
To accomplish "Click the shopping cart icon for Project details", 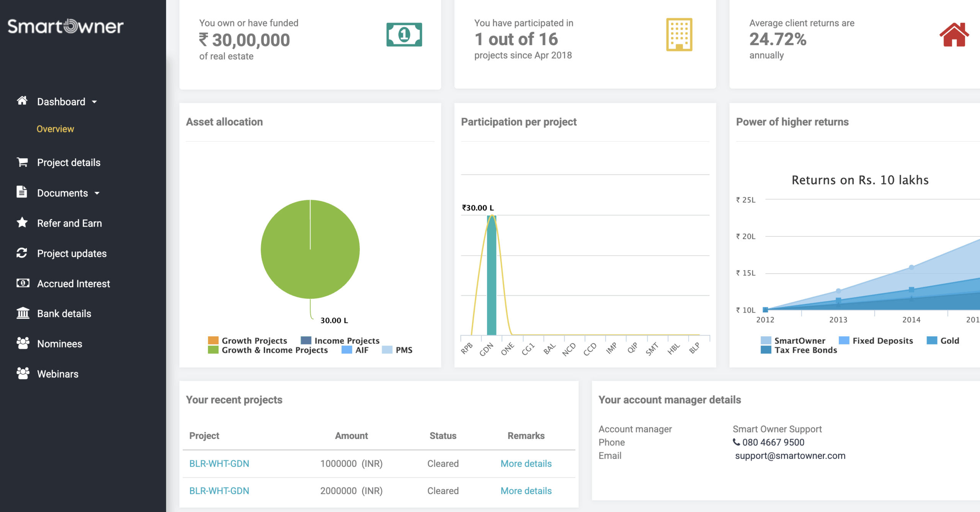I will tap(22, 162).
